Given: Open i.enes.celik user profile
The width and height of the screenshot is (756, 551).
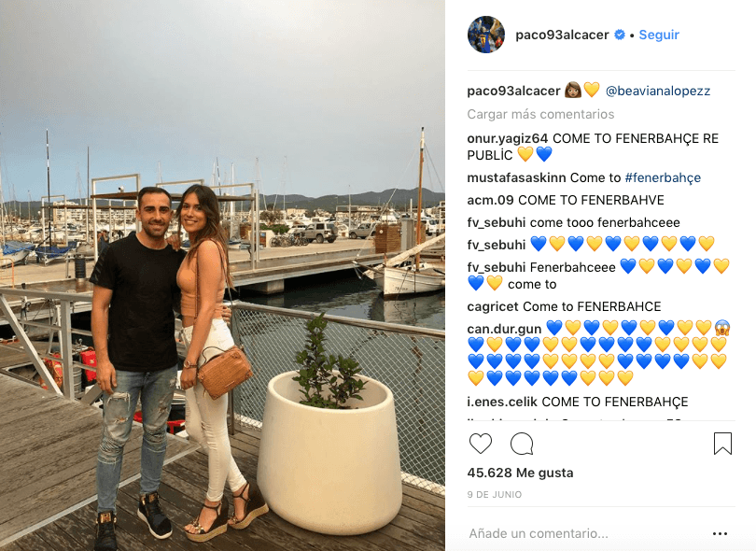Looking at the screenshot, I should (x=502, y=402).
